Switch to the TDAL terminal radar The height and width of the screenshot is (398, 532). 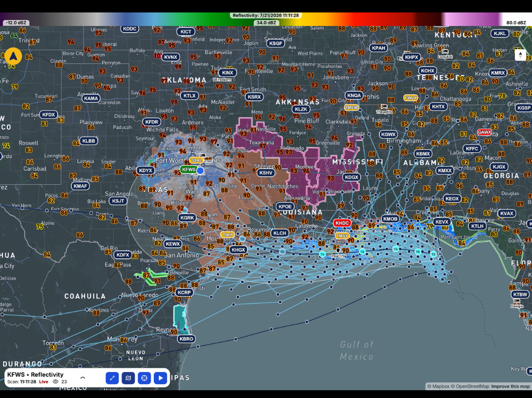pos(196,160)
